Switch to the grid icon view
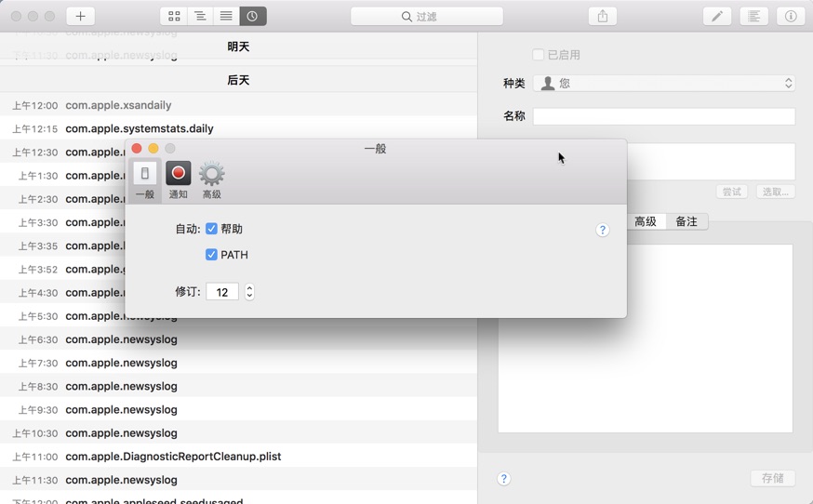813x504 pixels. click(174, 16)
